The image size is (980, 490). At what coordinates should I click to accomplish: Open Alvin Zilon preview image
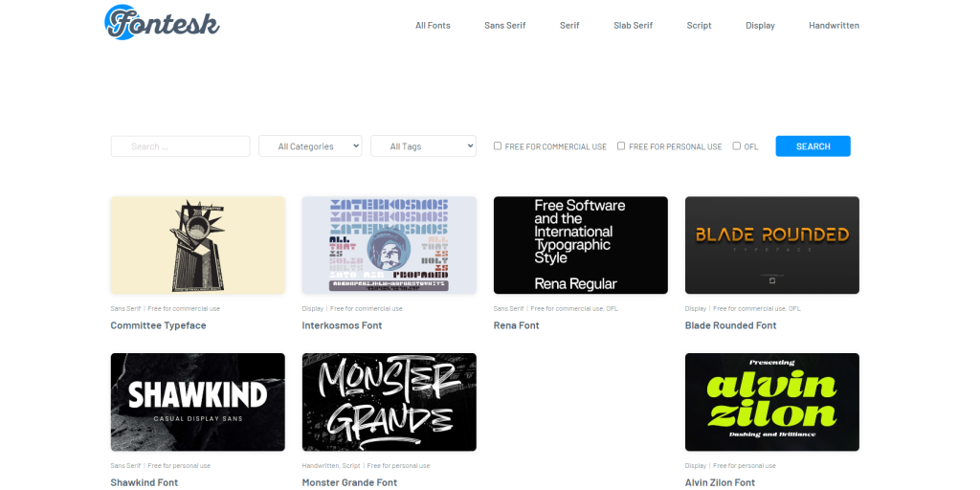pyautogui.click(x=772, y=402)
